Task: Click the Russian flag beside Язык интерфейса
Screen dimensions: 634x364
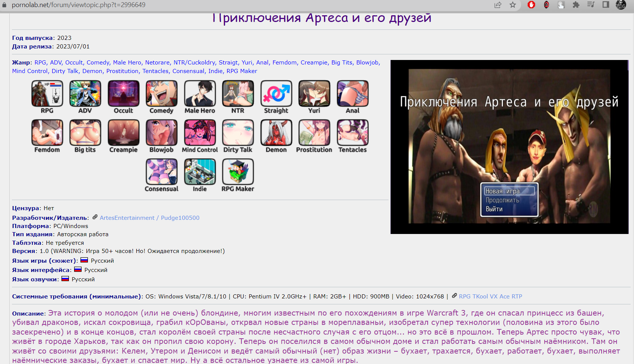Action: 78,269
